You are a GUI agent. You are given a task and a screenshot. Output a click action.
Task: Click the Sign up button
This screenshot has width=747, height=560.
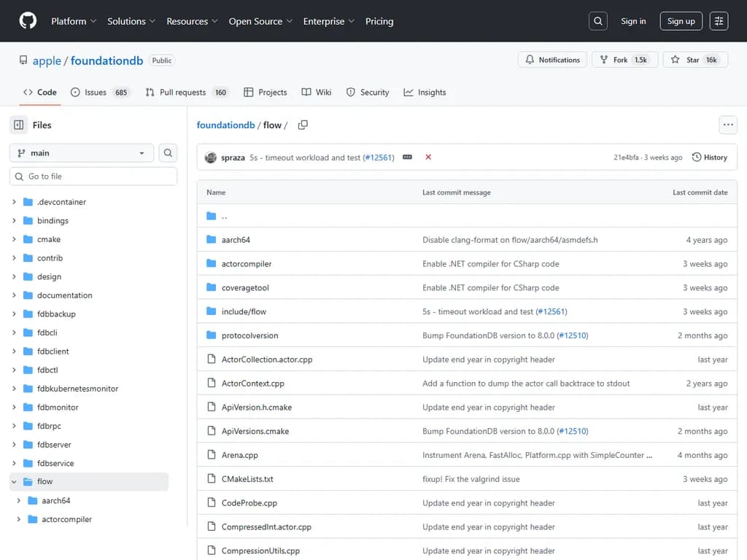[681, 21]
